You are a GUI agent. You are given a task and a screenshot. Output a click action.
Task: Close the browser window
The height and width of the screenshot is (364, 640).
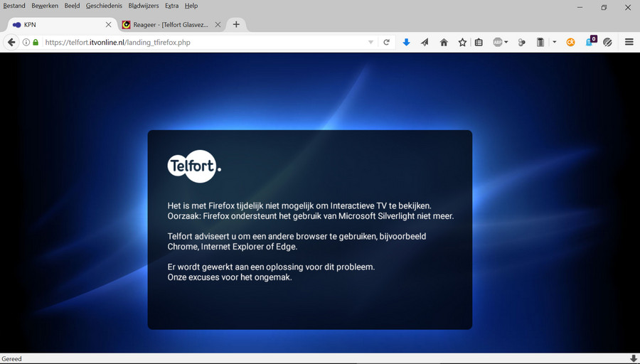[628, 7]
